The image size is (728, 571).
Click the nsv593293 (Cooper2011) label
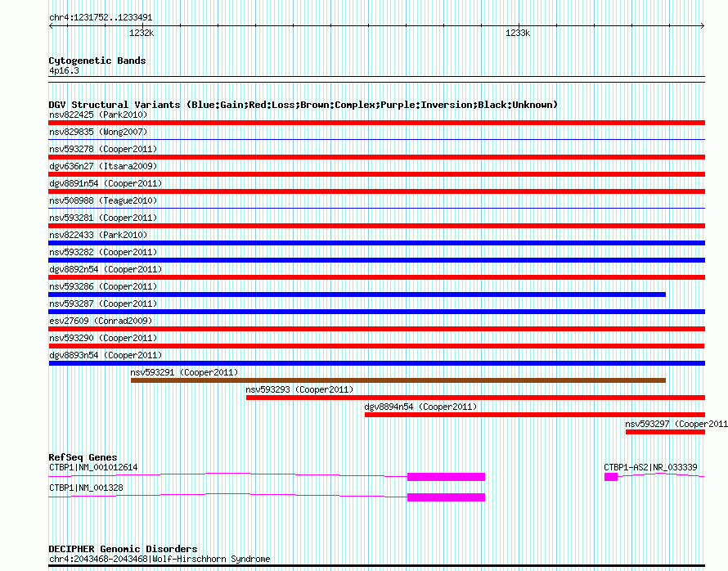[299, 389]
